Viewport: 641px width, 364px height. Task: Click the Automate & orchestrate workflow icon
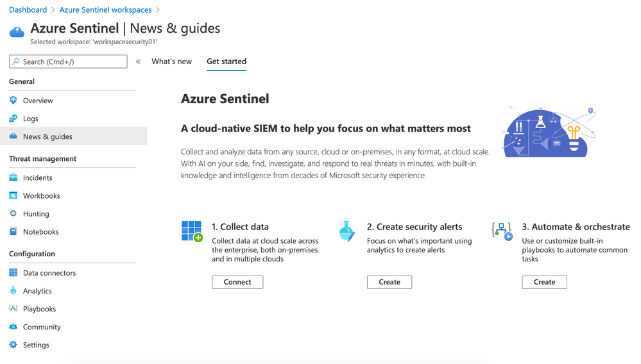[502, 231]
